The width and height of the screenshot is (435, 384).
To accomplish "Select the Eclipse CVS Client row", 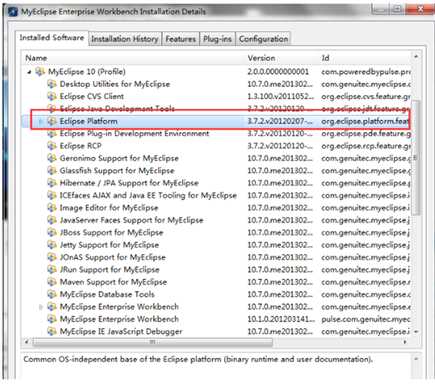I will pos(217,96).
